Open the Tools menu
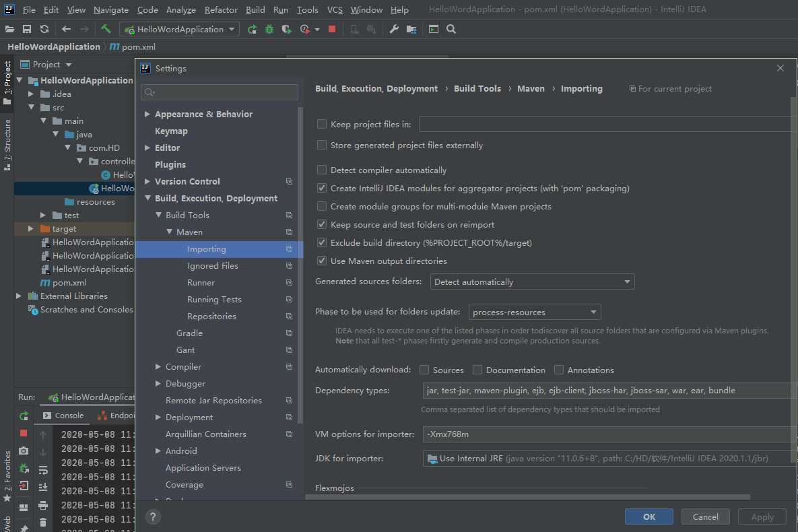The width and height of the screenshot is (798, 532). (307, 9)
